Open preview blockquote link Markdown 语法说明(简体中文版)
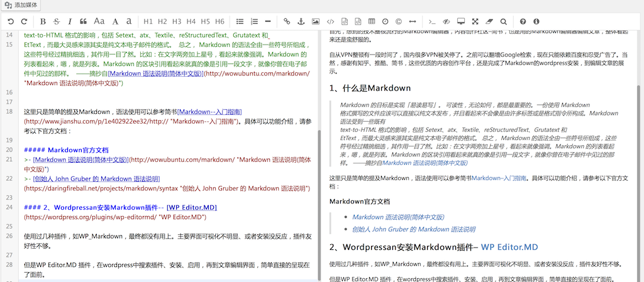Viewport: 644px width, 282px height. tap(425, 163)
